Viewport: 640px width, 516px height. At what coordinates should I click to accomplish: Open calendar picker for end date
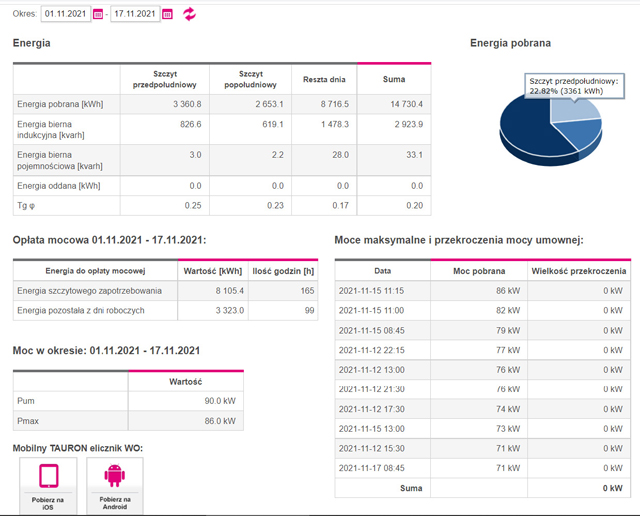167,14
